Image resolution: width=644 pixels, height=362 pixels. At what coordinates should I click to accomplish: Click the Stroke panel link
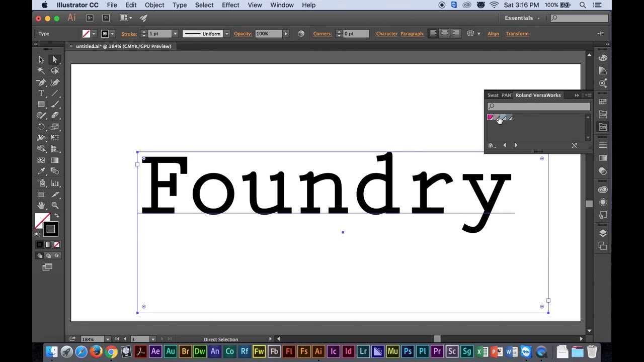click(129, 34)
